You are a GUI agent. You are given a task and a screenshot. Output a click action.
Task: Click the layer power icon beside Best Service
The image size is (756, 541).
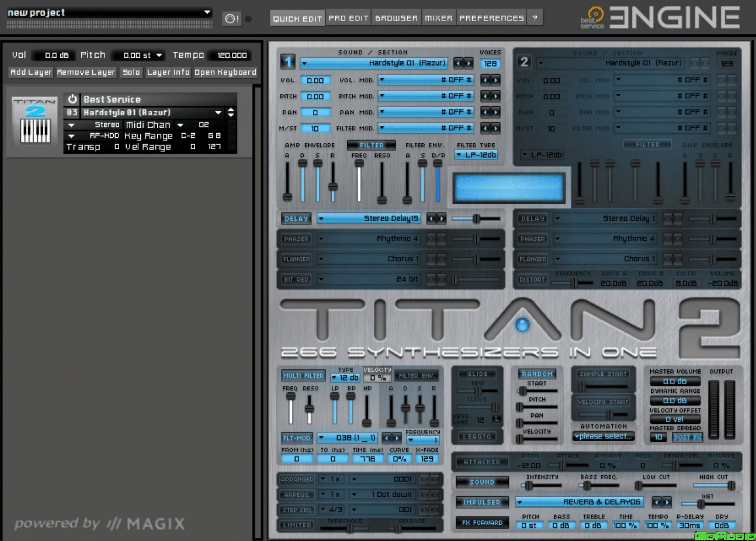72,99
